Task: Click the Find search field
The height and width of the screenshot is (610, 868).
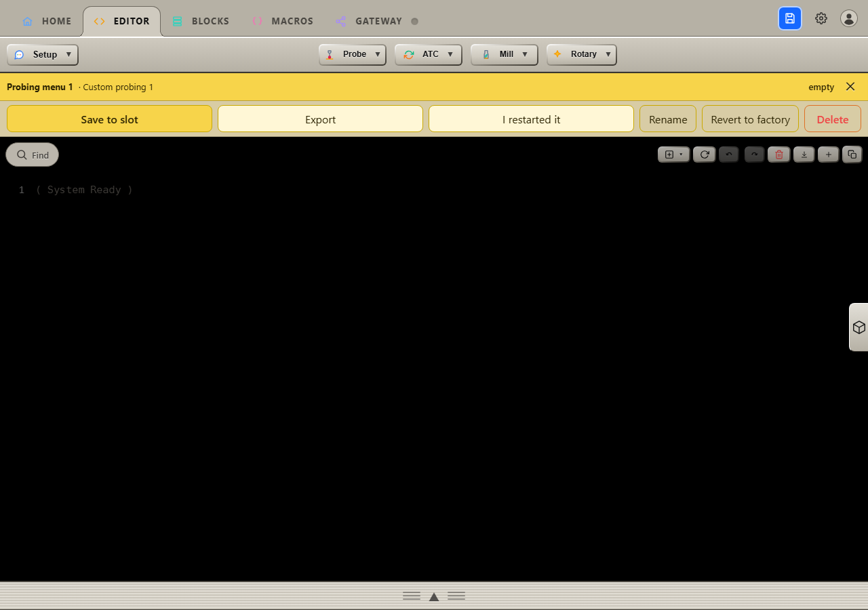Action: point(33,155)
